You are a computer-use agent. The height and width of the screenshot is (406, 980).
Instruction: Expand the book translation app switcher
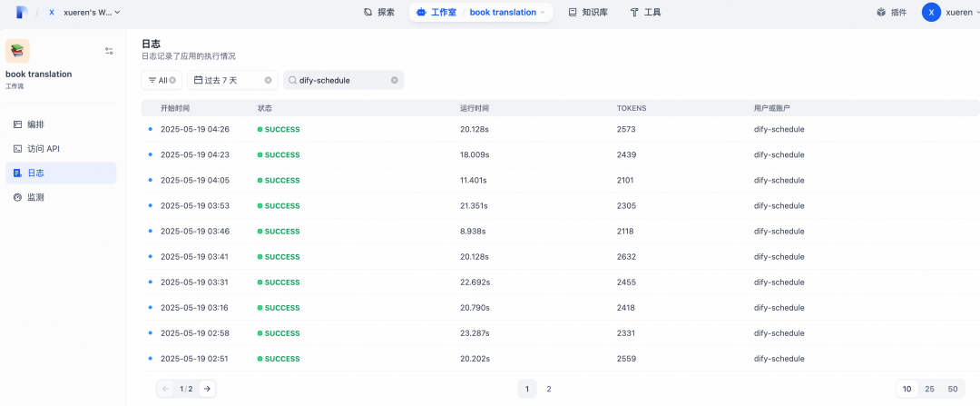[507, 12]
